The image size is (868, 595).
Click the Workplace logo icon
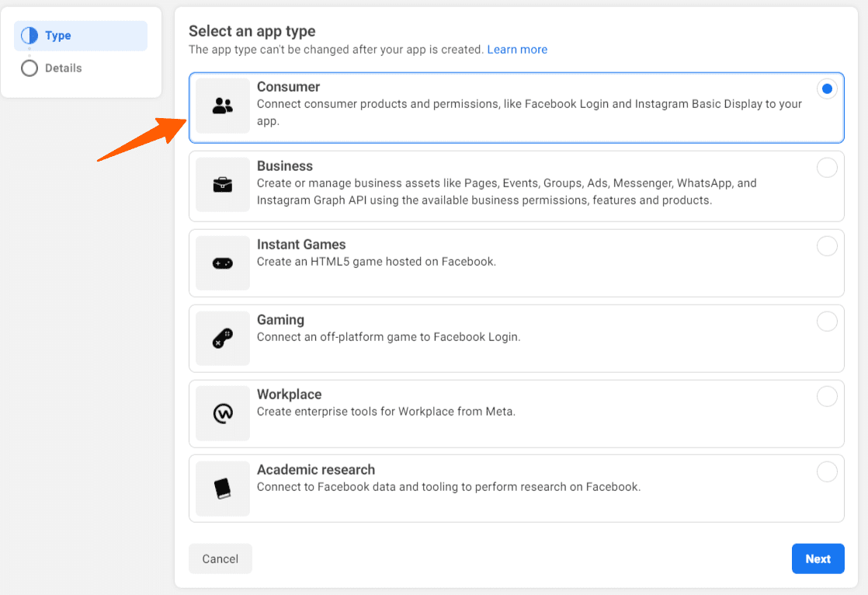point(223,413)
